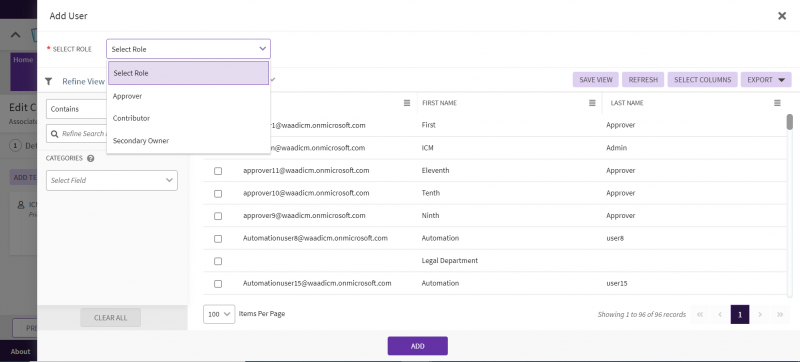The image size is (800, 362).
Task: Open the Items Per Page dropdown
Action: point(219,314)
